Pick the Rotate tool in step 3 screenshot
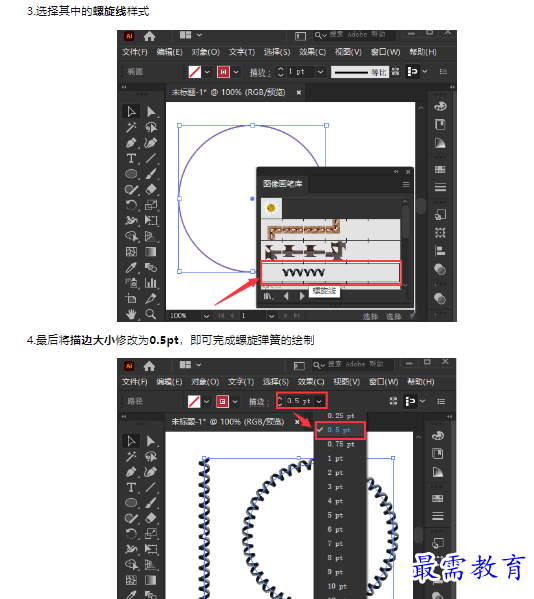Screen dimensions: 534x599 pyautogui.click(x=131, y=205)
